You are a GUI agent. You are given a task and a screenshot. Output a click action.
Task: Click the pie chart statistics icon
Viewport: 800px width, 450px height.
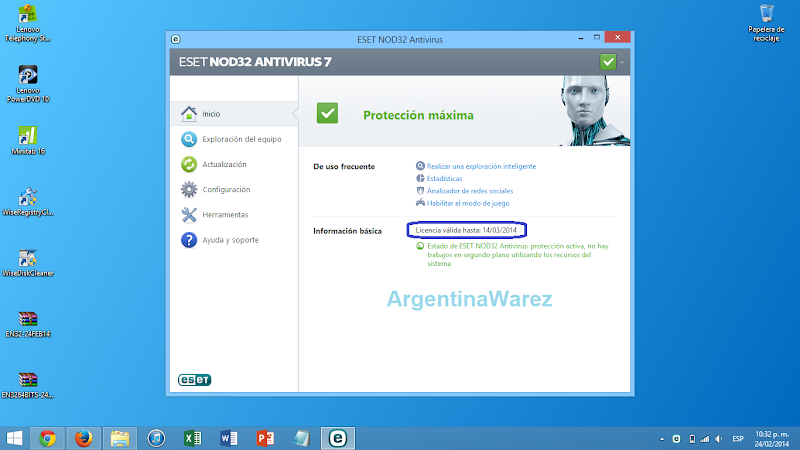pos(420,178)
